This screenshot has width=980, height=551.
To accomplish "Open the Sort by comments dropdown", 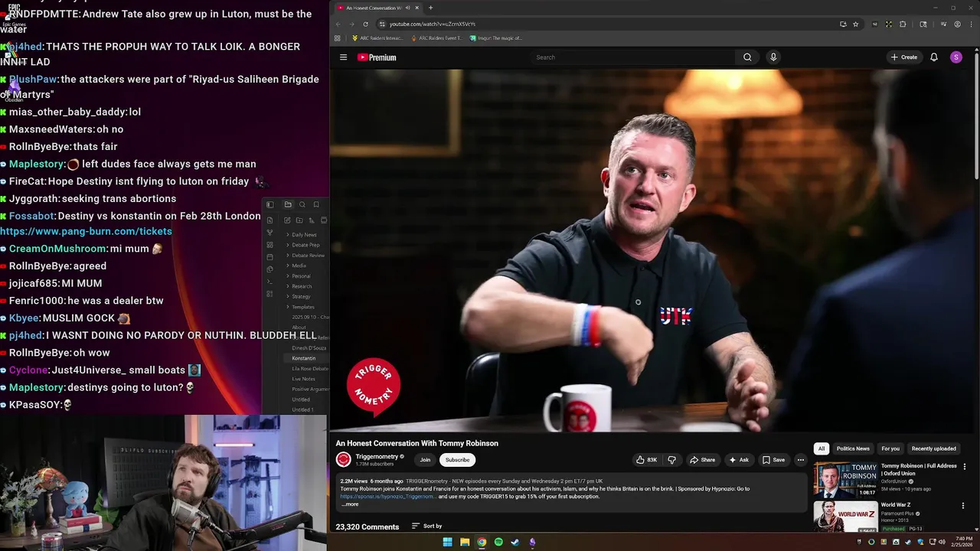I will pos(427,526).
